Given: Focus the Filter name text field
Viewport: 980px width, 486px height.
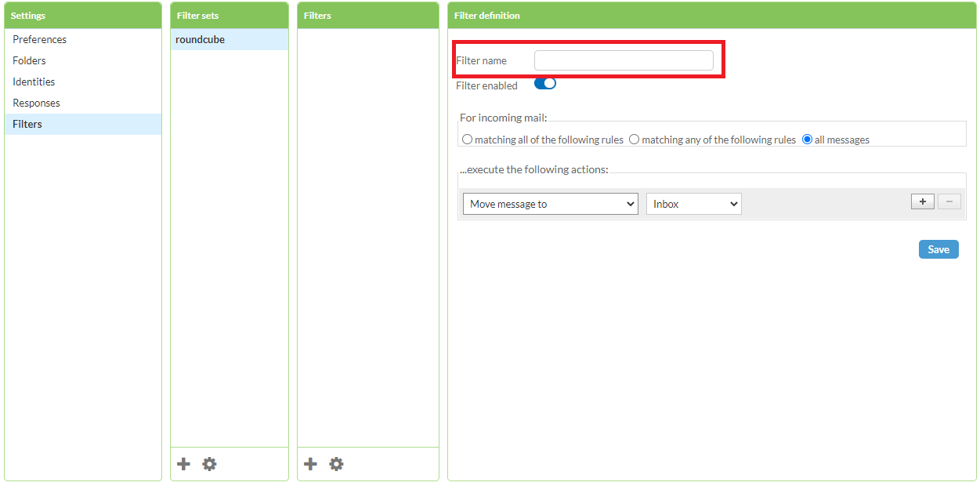Looking at the screenshot, I should pyautogui.click(x=624, y=60).
